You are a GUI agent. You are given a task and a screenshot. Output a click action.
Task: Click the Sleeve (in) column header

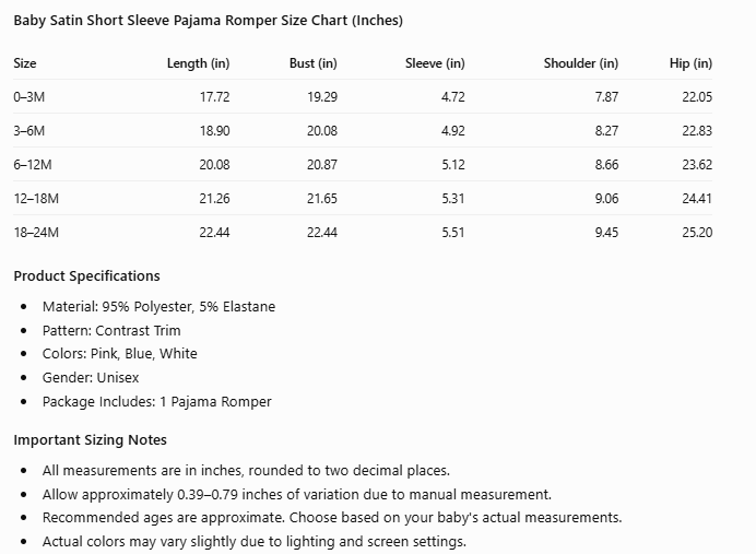(x=435, y=63)
